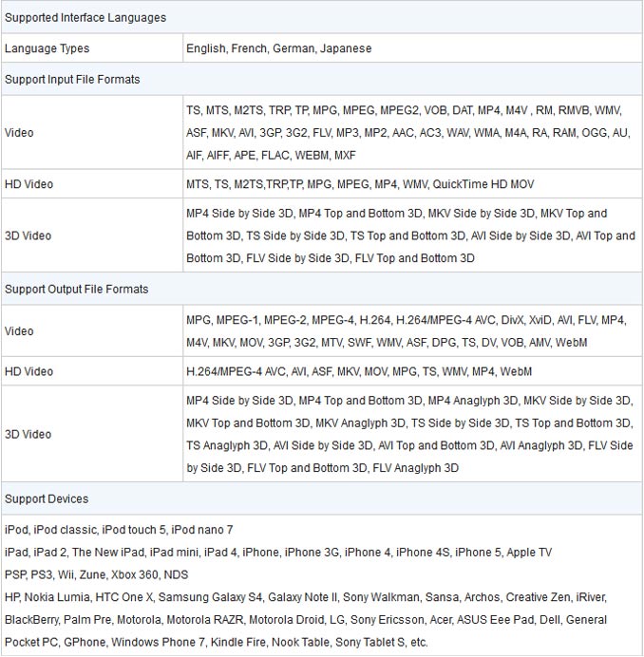Screen dimensions: 644x657
Task: Select the 'Language Types' row label
Action: click(x=47, y=48)
